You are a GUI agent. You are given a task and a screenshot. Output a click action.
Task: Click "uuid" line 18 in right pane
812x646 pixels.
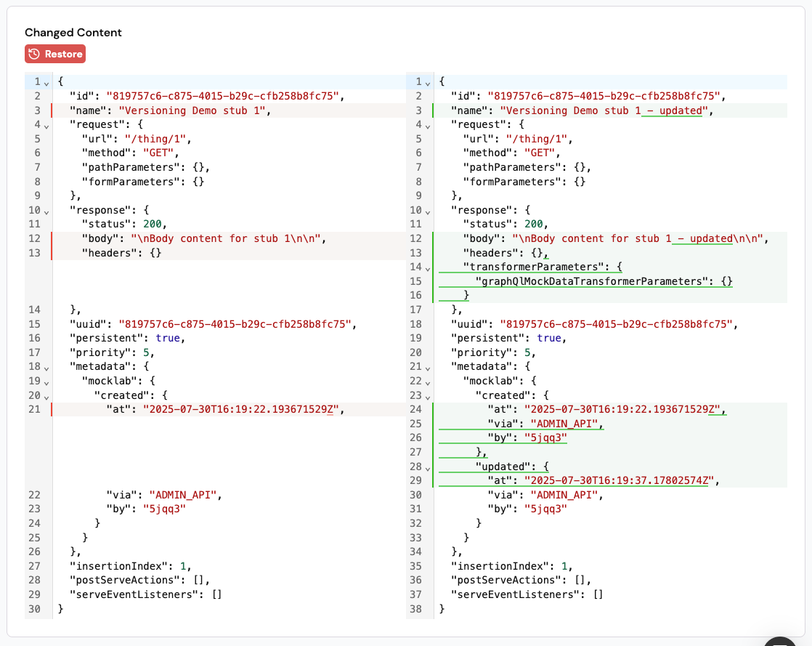tap(594, 324)
